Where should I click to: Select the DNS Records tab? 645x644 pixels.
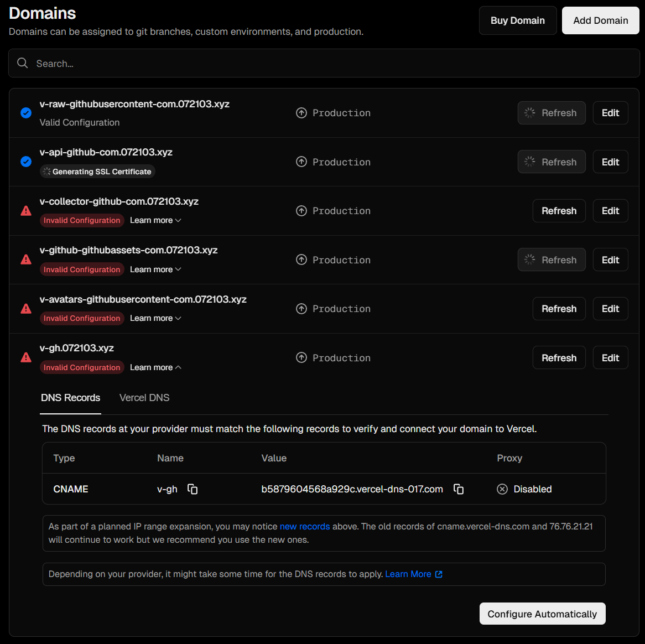[x=71, y=398]
